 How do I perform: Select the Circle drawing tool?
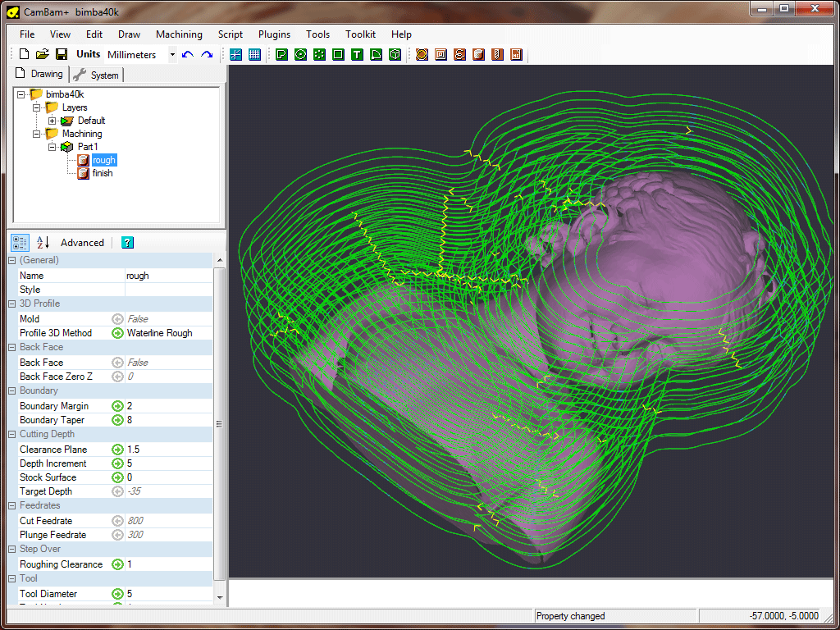300,54
